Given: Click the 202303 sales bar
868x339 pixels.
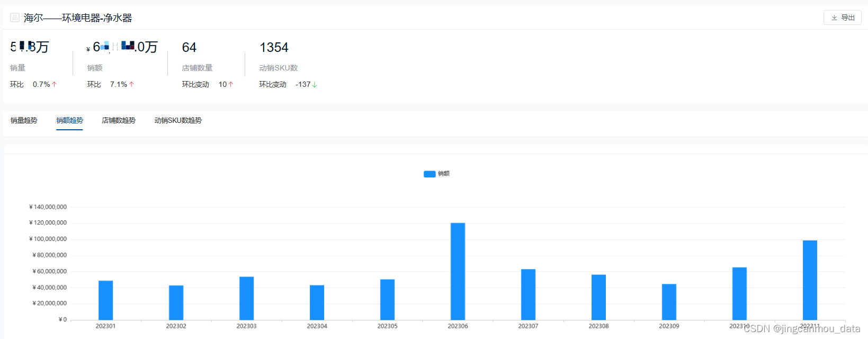Looking at the screenshot, I should click(246, 298).
